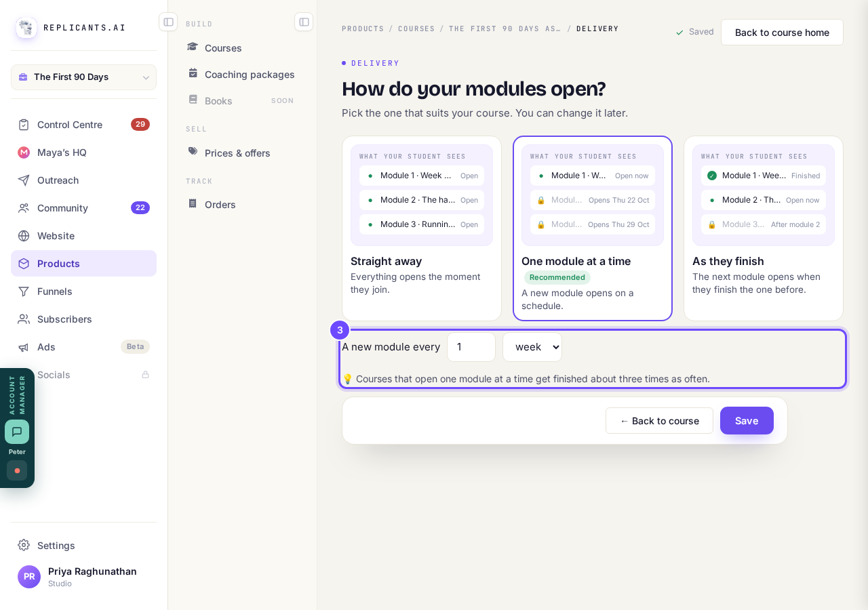Go to Outreach section
The height and width of the screenshot is (610, 868).
point(83,180)
